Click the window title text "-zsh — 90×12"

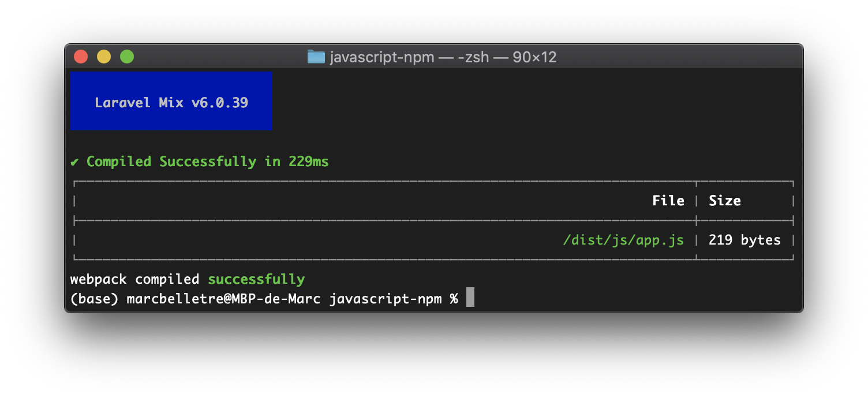tap(507, 57)
